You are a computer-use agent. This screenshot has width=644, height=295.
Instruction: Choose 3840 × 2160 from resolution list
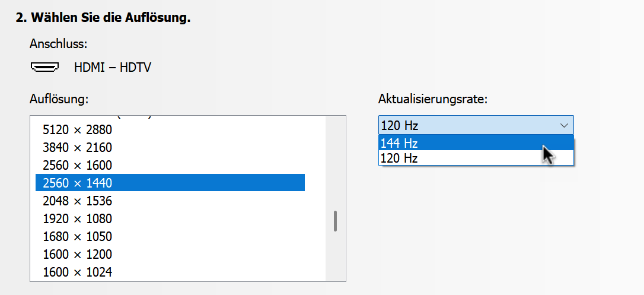(x=77, y=147)
